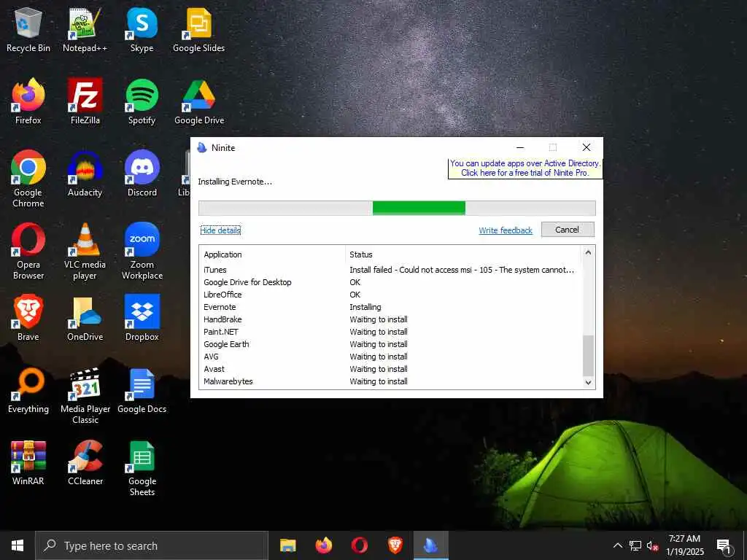Click the details list scrollbar thumb

tap(589, 356)
